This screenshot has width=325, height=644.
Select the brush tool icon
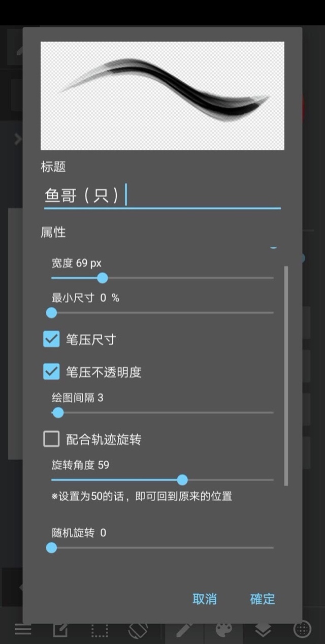click(x=184, y=630)
